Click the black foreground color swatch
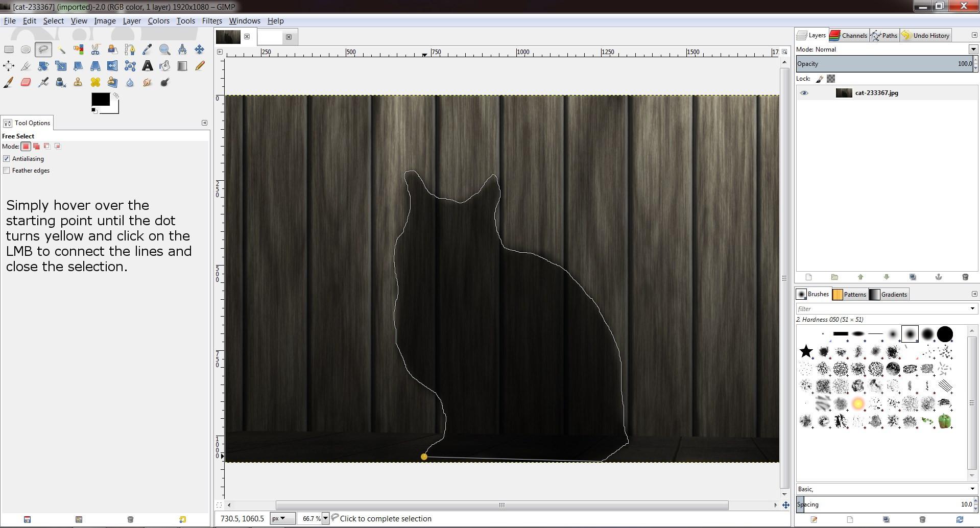 click(x=100, y=99)
